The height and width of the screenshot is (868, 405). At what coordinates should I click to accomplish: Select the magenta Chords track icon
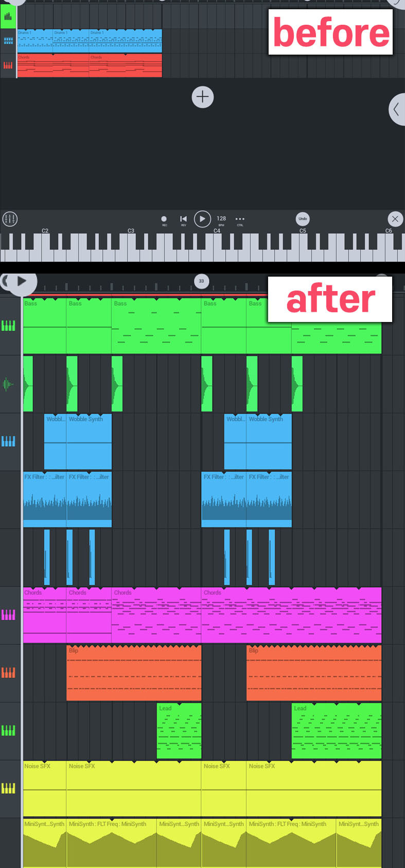pos(8,615)
